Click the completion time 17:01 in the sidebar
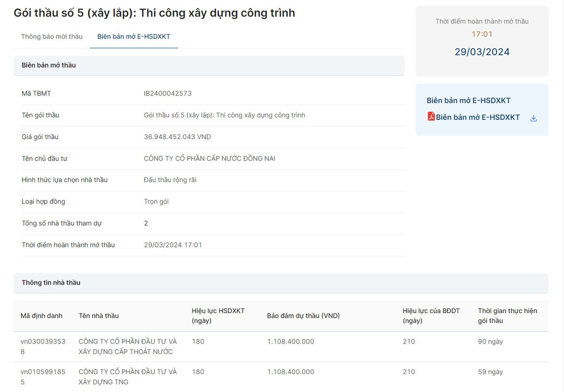Screen dimensions: 564x392 [481, 34]
